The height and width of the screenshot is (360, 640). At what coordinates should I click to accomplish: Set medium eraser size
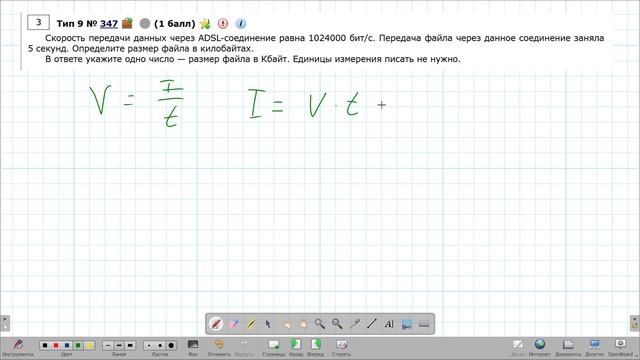click(x=160, y=345)
